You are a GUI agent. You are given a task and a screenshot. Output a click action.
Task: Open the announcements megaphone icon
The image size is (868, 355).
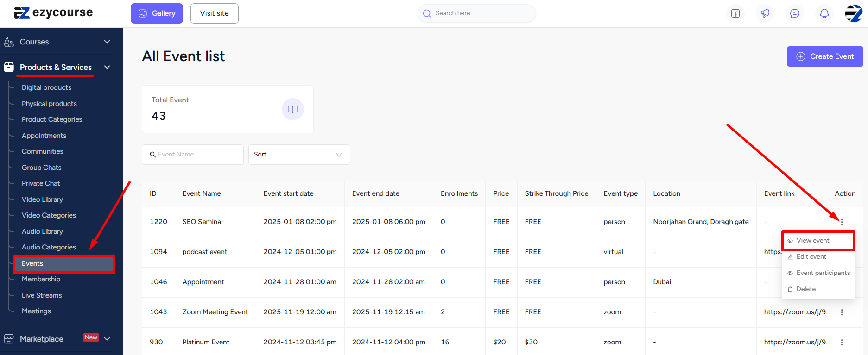tap(765, 13)
